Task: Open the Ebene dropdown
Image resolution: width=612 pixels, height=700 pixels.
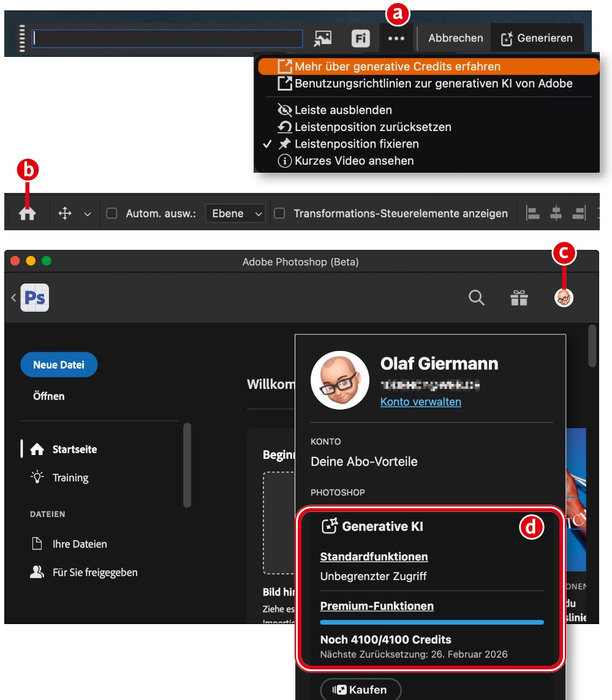Action: [x=235, y=213]
